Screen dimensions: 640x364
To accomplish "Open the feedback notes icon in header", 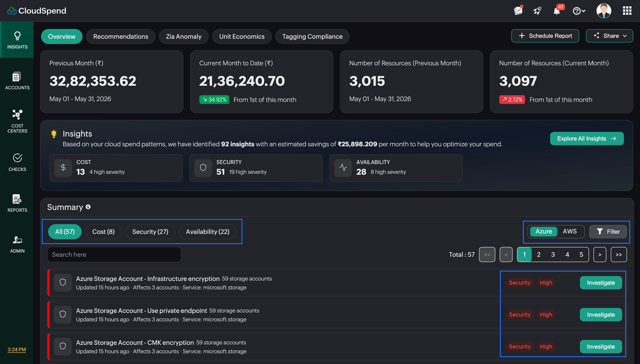I will pos(518,11).
